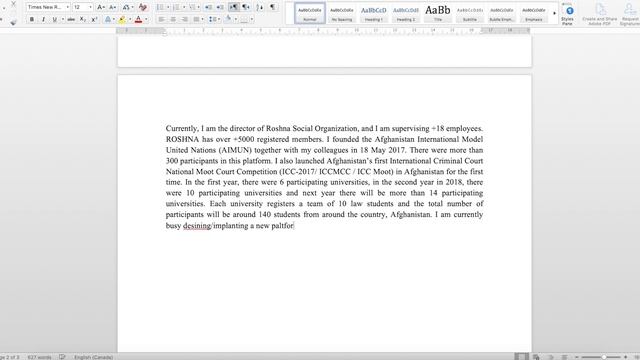Screen dimensions: 640x360
Task: Set left-to-right text direction
Action: [x=234, y=7]
